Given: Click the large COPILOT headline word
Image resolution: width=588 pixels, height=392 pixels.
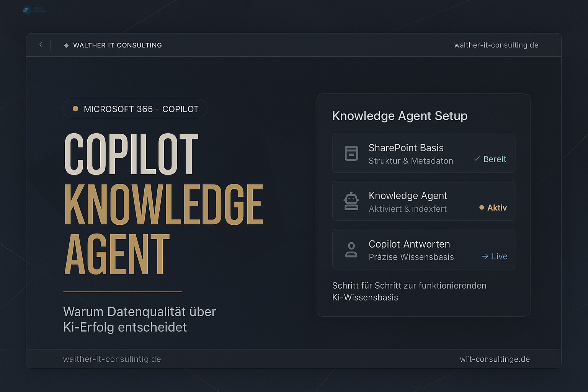Looking at the screenshot, I should point(131,154).
